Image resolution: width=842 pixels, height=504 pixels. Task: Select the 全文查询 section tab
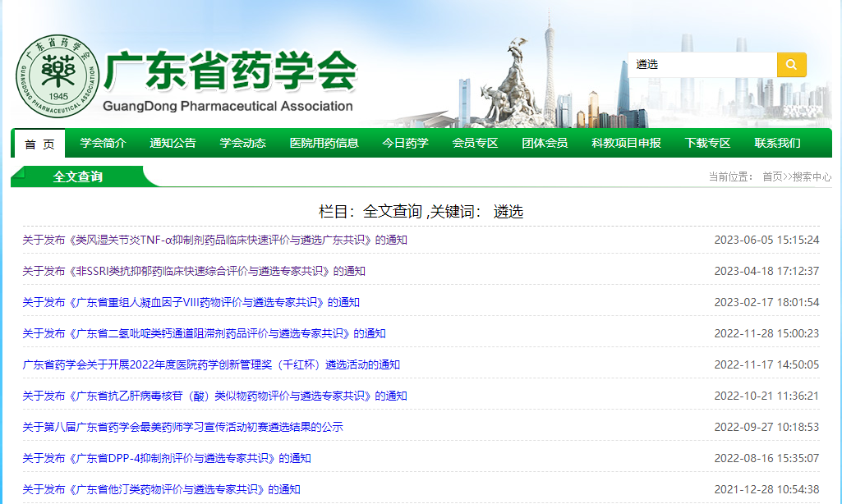(78, 176)
